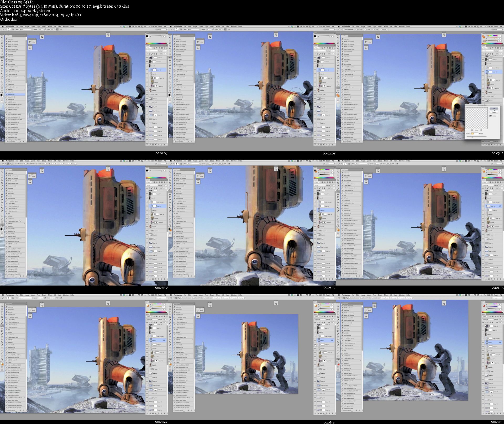Open the Window menu in the 00:05:17 frame
The height and width of the screenshot is (424, 504).
coord(234,161)
